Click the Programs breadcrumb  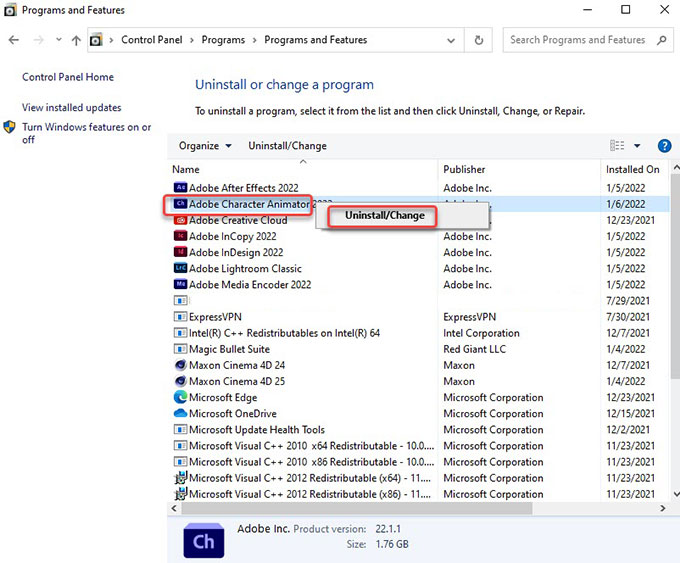click(x=223, y=40)
